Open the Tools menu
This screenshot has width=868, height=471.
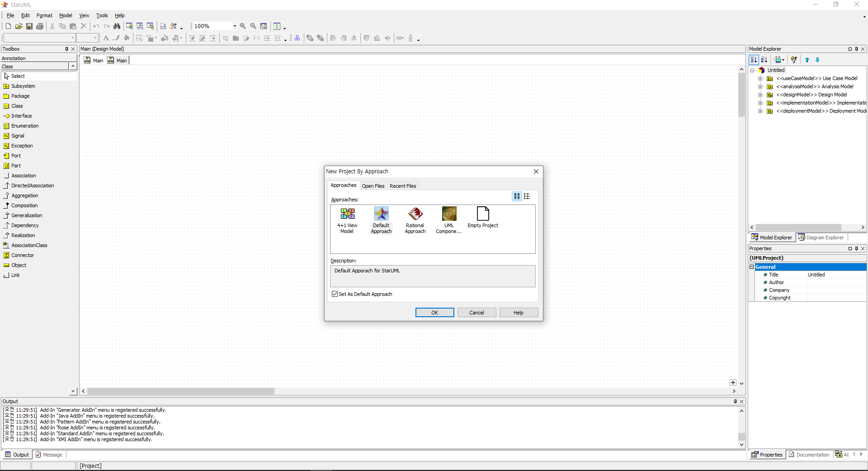point(102,15)
